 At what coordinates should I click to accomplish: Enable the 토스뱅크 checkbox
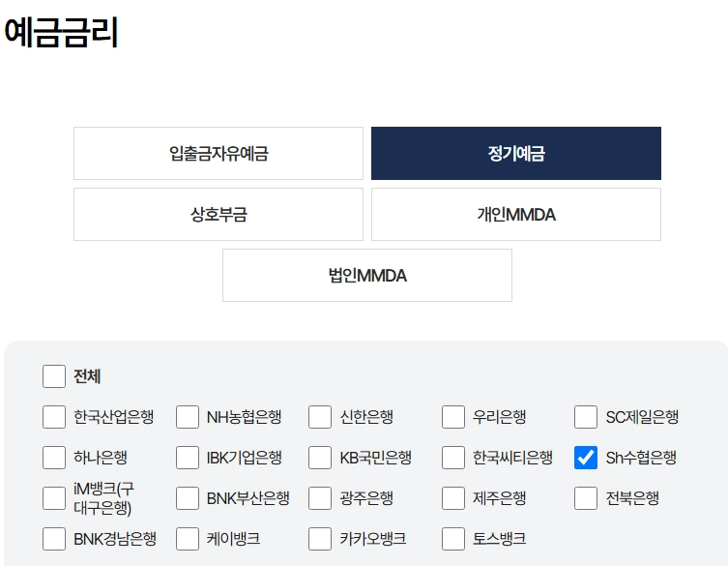coord(453,539)
